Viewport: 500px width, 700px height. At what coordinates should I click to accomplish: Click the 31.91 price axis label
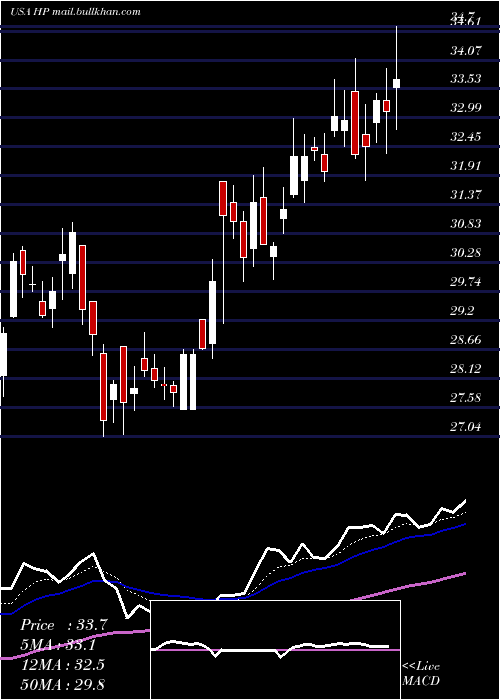tap(466, 166)
